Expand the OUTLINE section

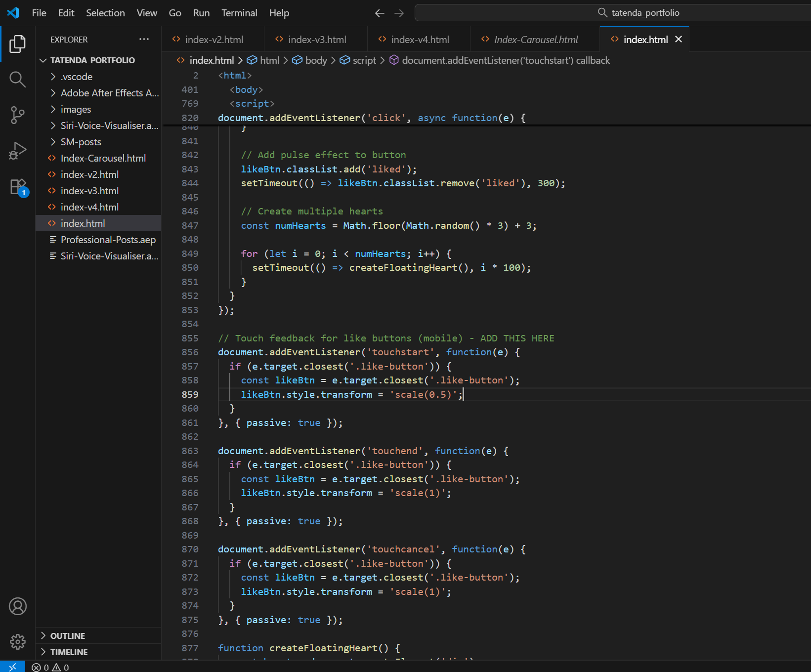point(68,636)
